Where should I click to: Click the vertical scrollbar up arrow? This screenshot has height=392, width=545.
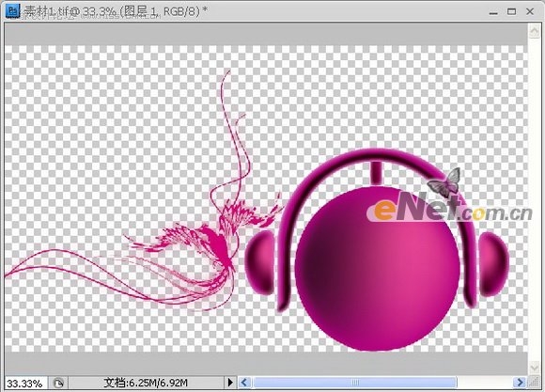535,31
